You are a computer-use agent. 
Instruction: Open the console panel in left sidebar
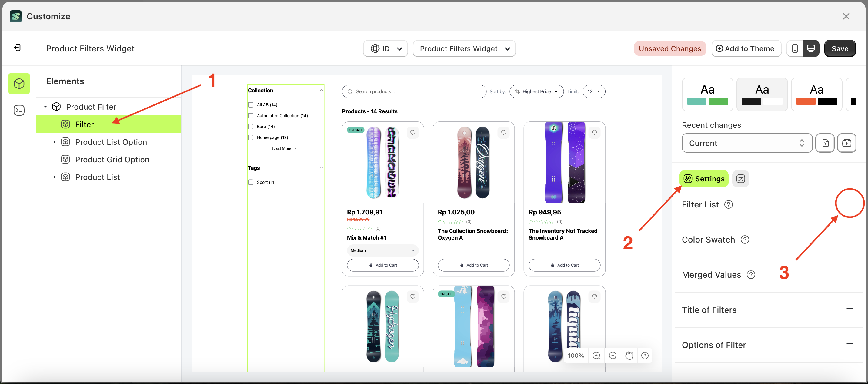19,110
